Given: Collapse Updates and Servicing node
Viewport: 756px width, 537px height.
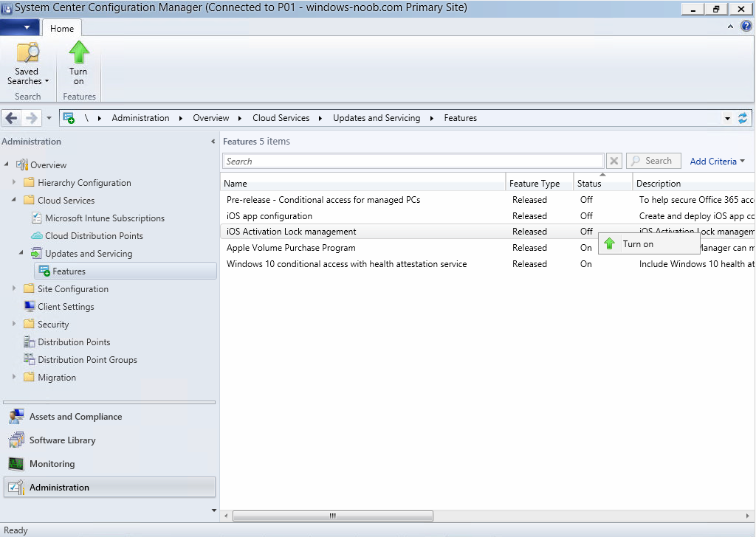Looking at the screenshot, I should click(21, 252).
